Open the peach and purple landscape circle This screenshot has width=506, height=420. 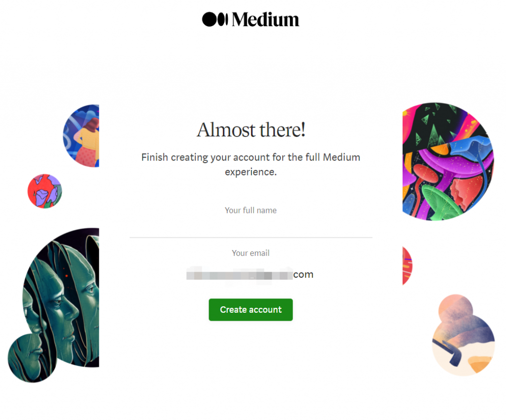tap(464, 344)
